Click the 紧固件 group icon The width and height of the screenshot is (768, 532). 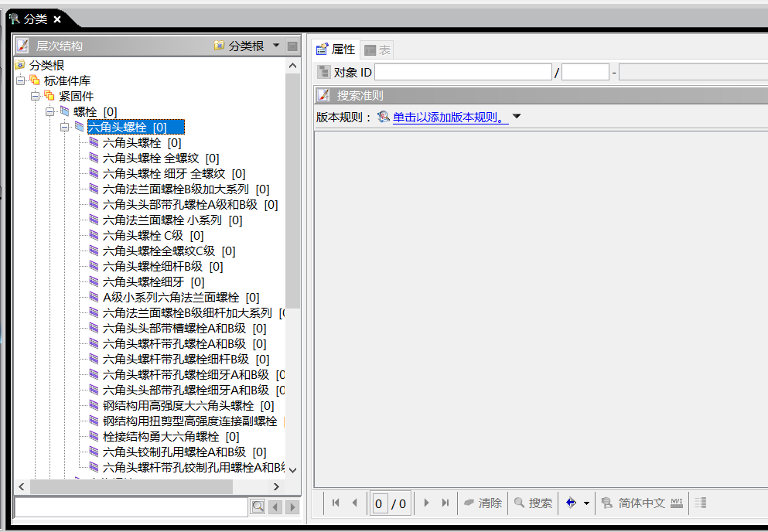(49, 95)
